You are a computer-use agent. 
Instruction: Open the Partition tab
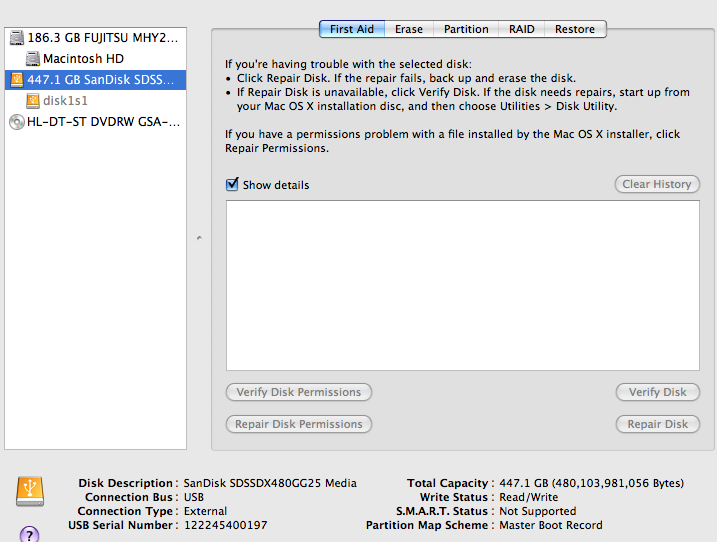pos(466,30)
